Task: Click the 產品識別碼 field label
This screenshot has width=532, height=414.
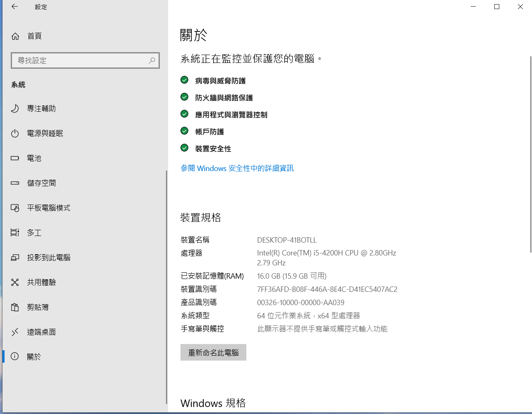Action: [199, 303]
